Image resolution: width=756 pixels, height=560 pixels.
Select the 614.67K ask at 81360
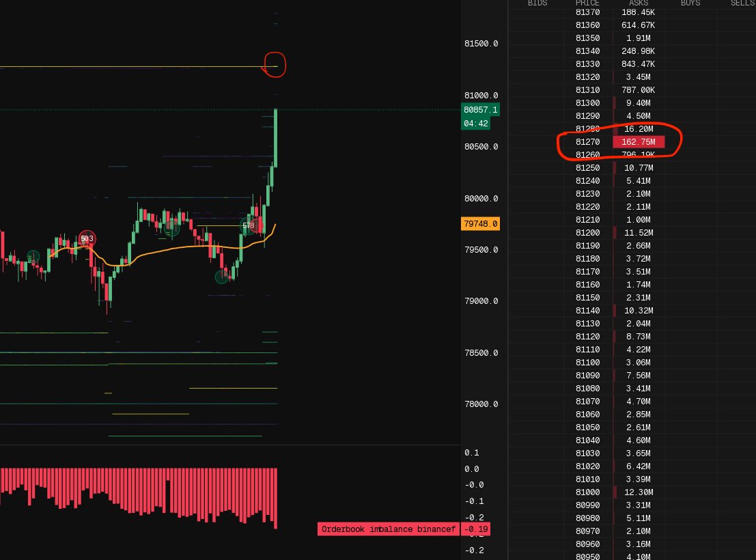coord(639,25)
